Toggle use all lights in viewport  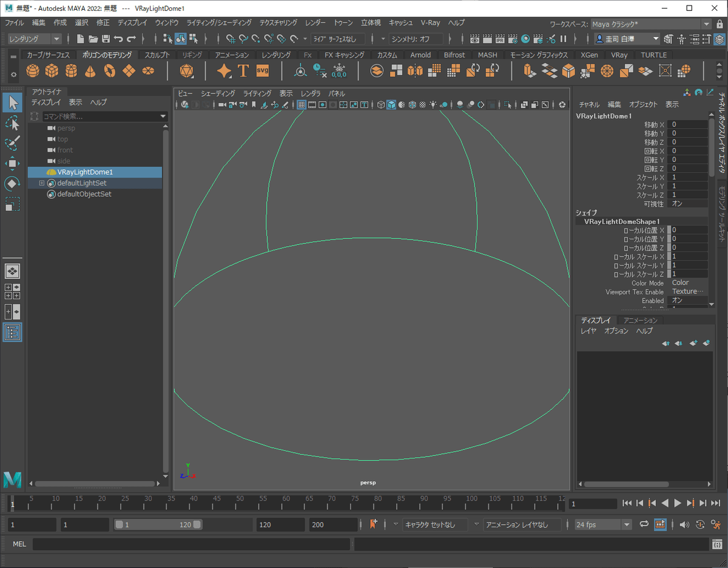pos(433,105)
